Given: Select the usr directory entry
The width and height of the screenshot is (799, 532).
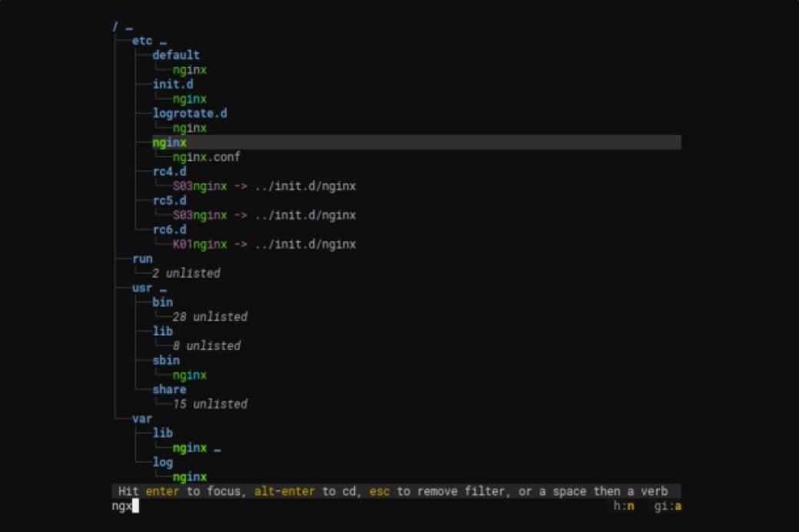Looking at the screenshot, I should click(x=142, y=289).
